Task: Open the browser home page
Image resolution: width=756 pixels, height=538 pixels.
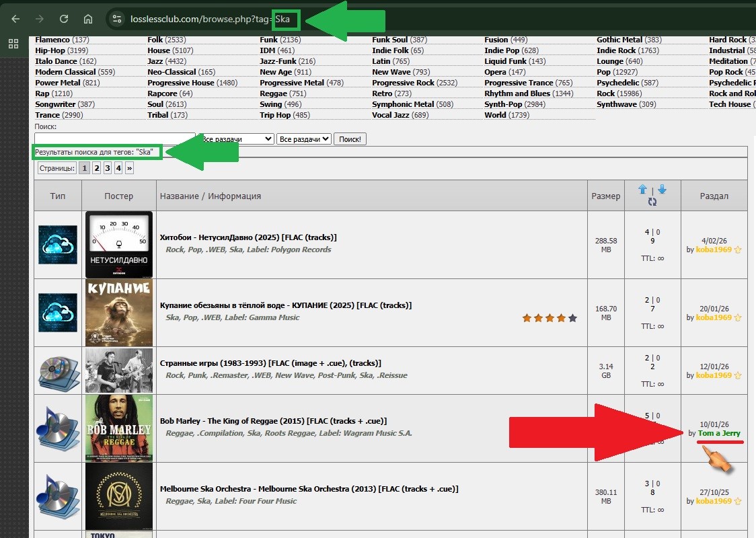Action: 87,19
